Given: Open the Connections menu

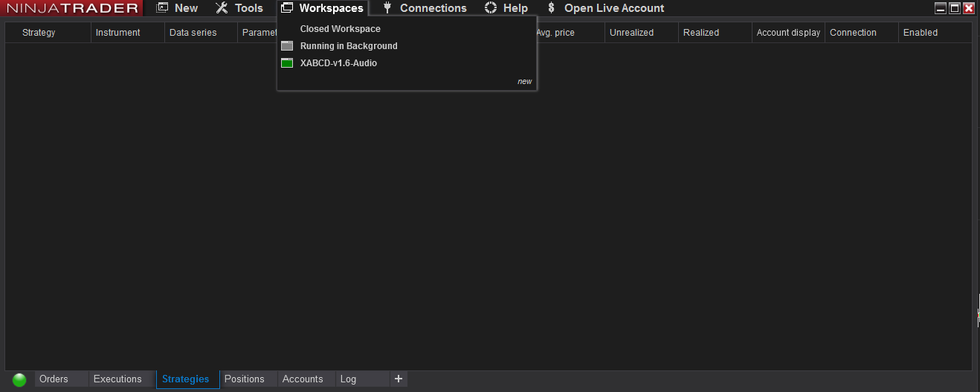Looking at the screenshot, I should pos(424,8).
